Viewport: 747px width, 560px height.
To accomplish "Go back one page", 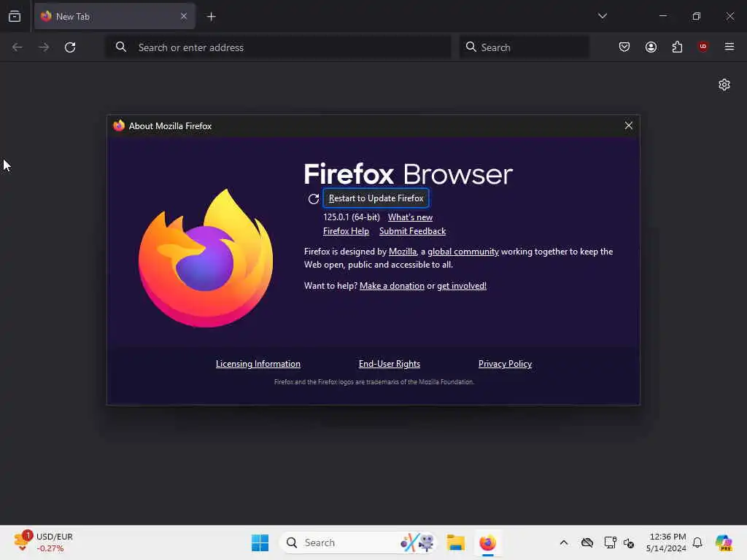I will point(18,47).
